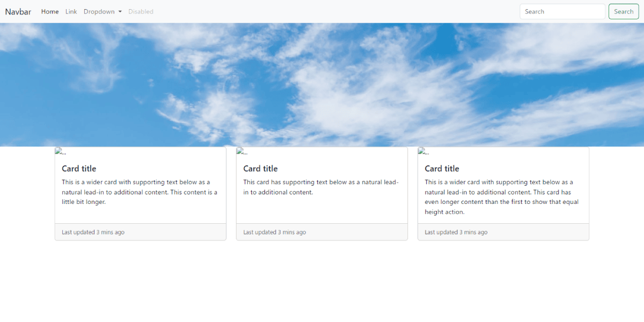Click broken image icon in 'equal height action' card
The height and width of the screenshot is (322, 644).
423,151
